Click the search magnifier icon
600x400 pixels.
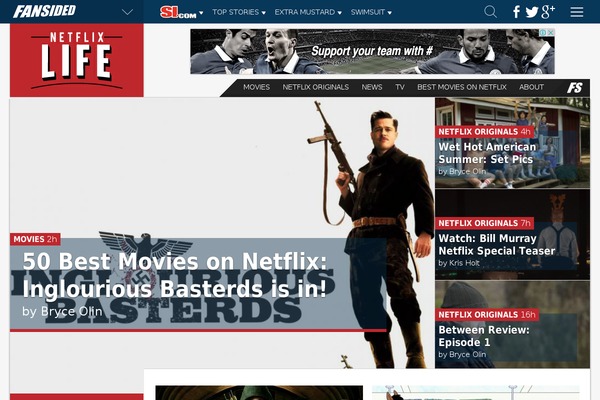pos(490,12)
